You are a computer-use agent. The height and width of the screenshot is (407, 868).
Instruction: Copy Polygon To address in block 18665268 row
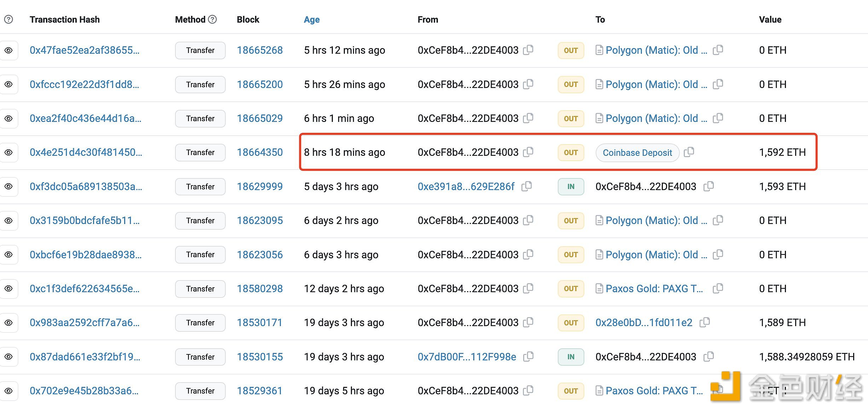(718, 50)
